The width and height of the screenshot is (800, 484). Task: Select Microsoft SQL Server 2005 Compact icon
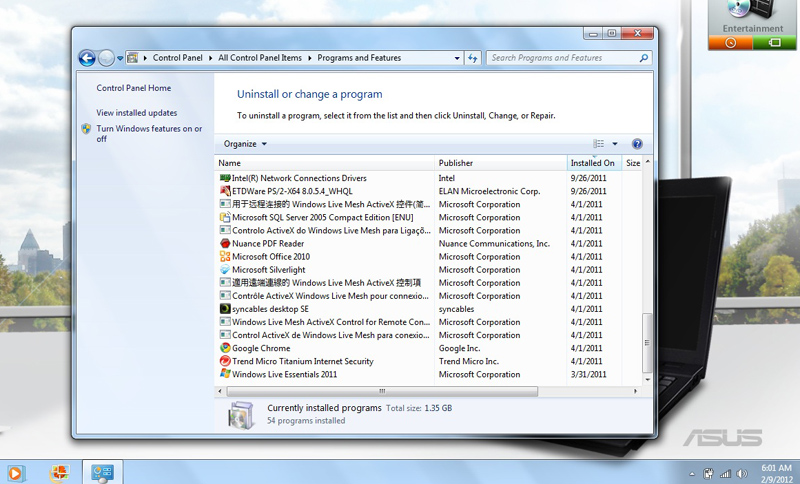pyautogui.click(x=225, y=217)
